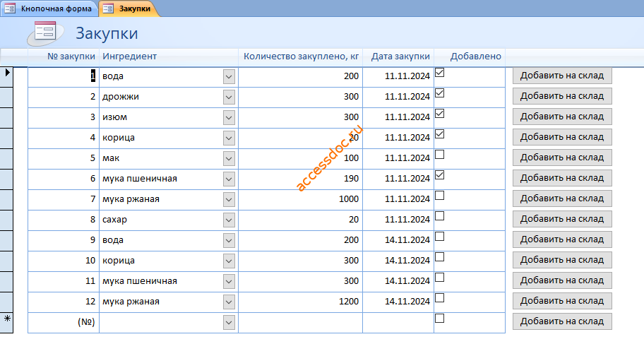
Task: Click Добавить на склад for purchase 1
Action: [x=562, y=76]
